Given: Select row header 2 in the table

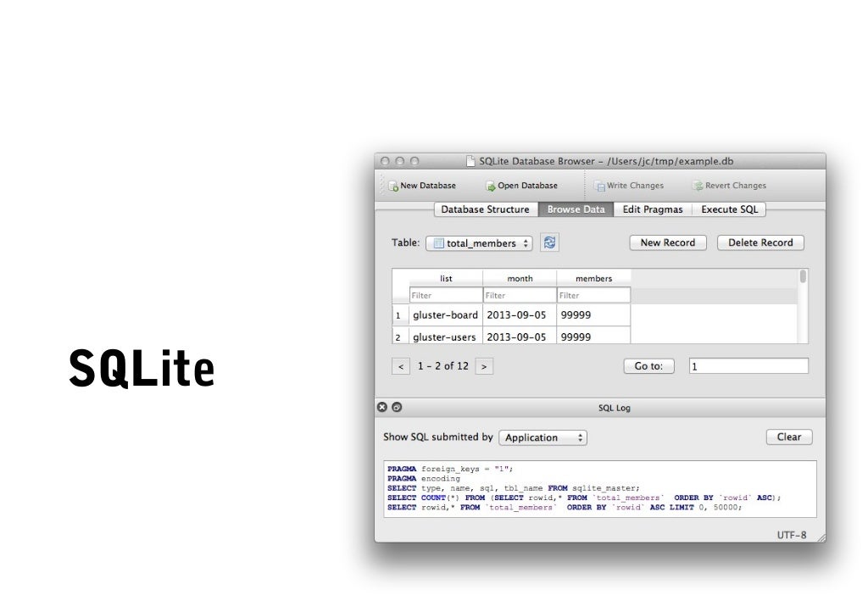Looking at the screenshot, I should pyautogui.click(x=400, y=336).
